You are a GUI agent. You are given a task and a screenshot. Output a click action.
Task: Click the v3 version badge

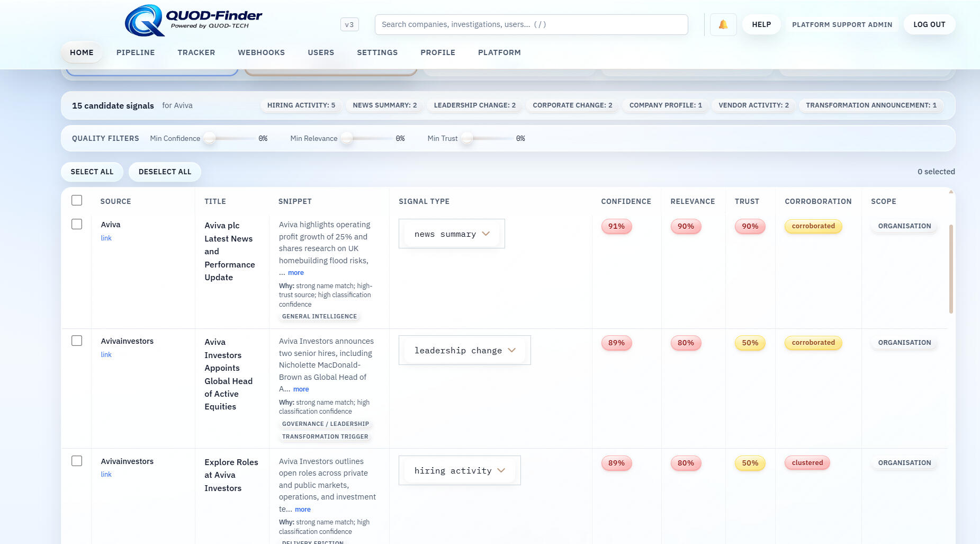(x=349, y=24)
